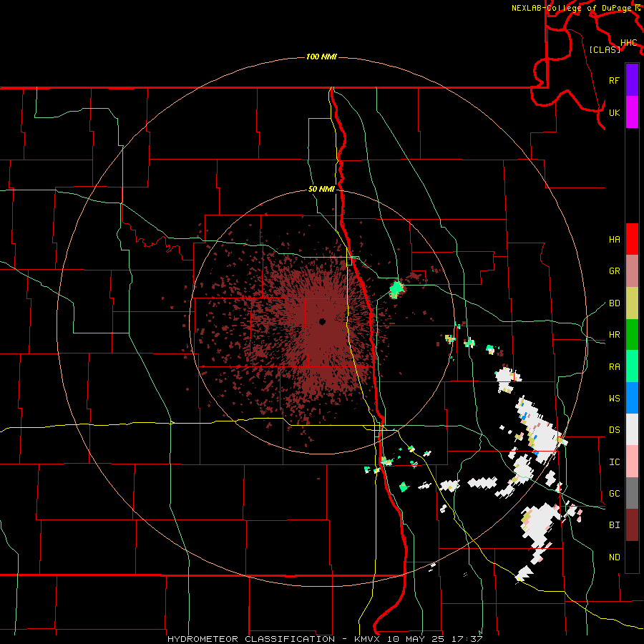The width and height of the screenshot is (644, 644).
Task: Click the '[CLAS]' label text
Action: coord(605,49)
